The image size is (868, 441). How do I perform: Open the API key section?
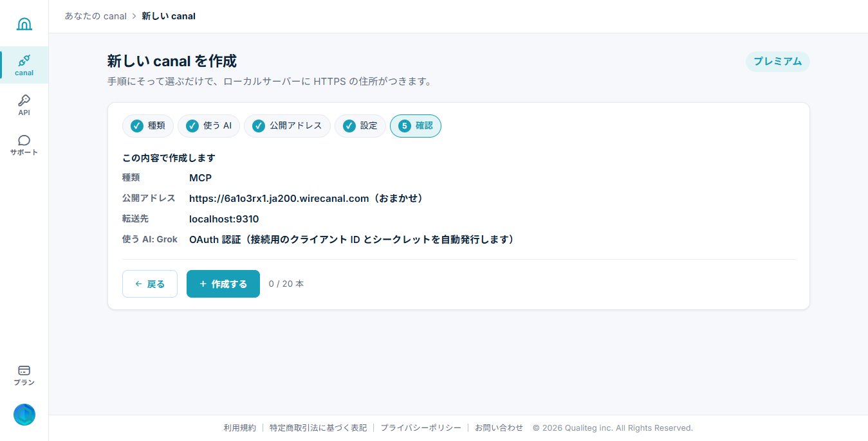(24, 105)
